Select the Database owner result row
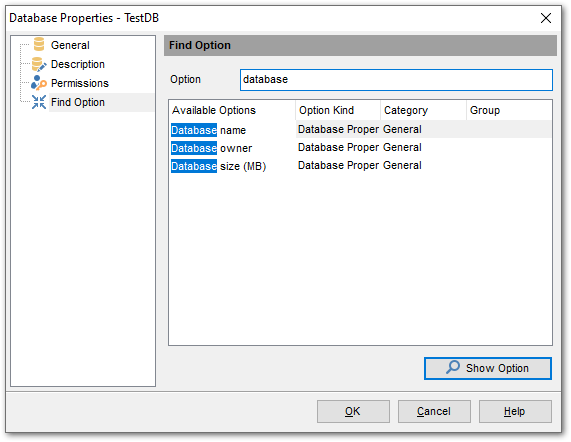Image resolution: width=571 pixels, height=442 pixels. tap(361, 148)
